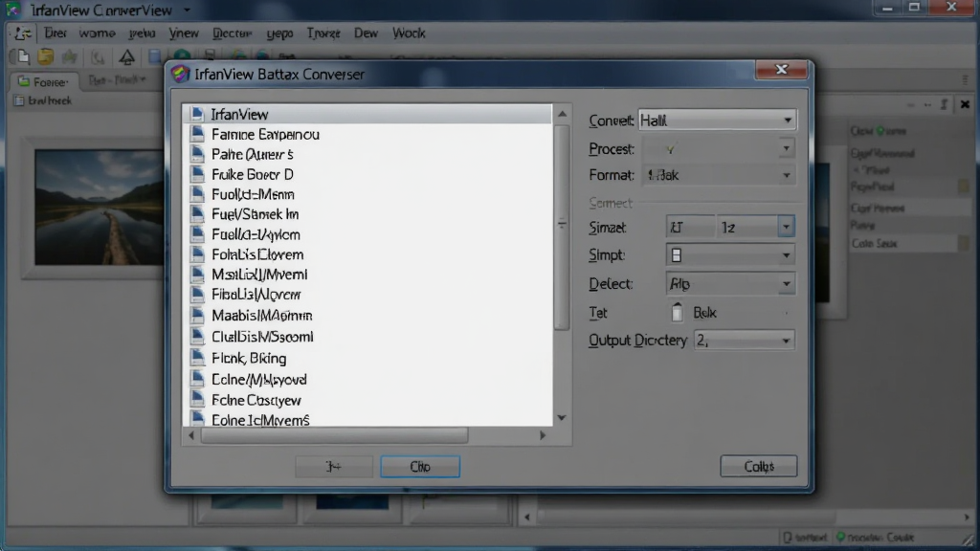This screenshot has height=551, width=980.
Task: Click the file list horizontal scroll right arrow
Action: click(x=543, y=435)
